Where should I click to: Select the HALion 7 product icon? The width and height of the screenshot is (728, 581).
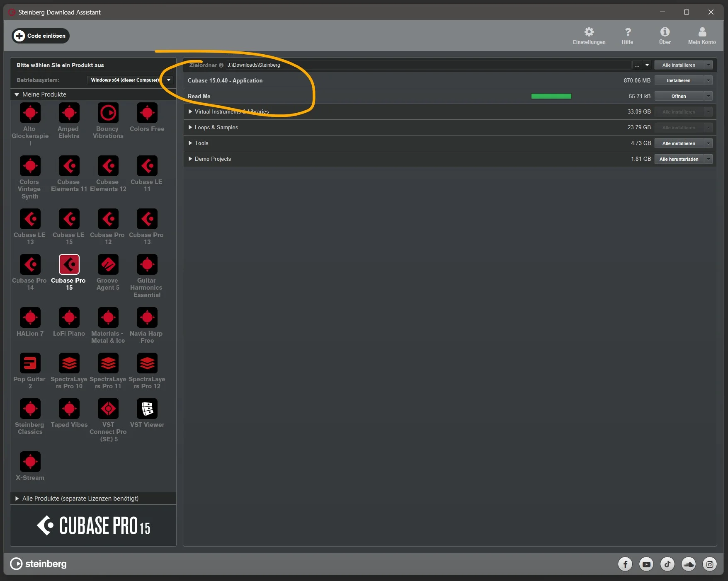(30, 317)
